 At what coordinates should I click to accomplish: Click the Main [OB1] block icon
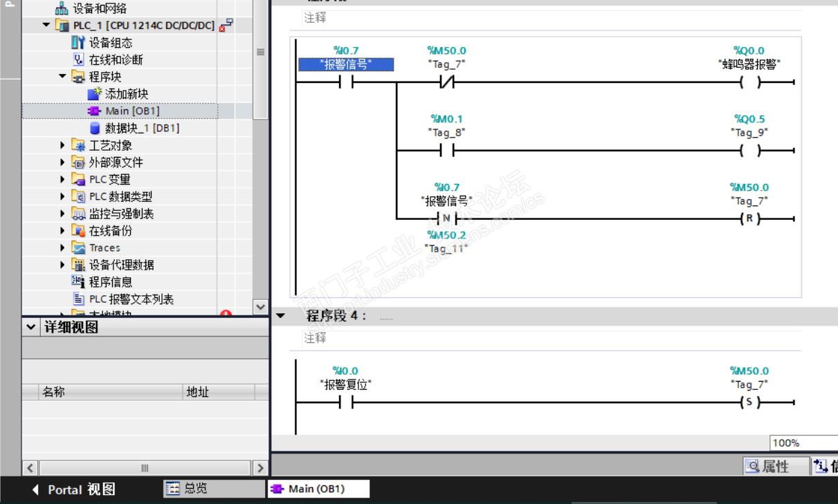pos(94,111)
